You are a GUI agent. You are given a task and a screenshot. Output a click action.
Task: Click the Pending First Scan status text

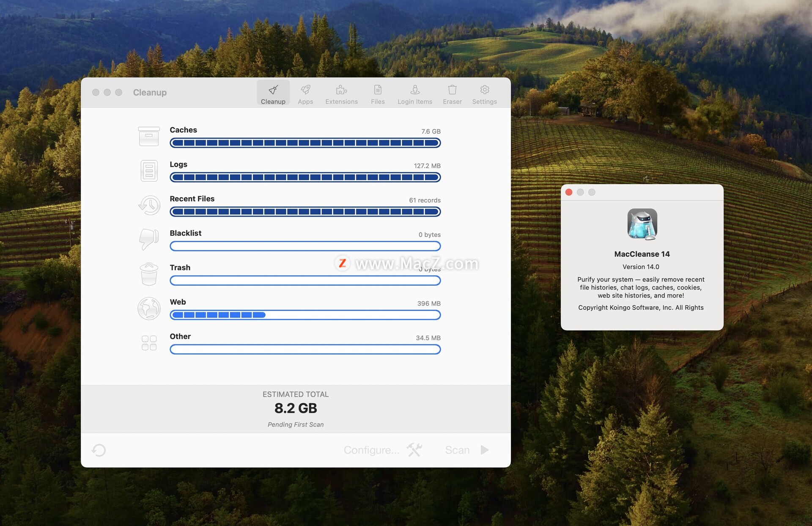[296, 424]
